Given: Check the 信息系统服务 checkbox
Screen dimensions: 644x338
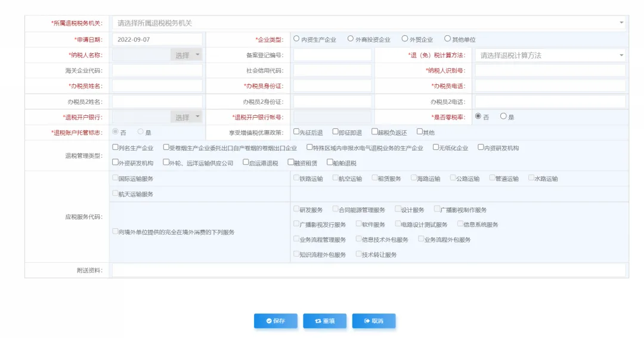Looking at the screenshot, I should [x=460, y=224].
